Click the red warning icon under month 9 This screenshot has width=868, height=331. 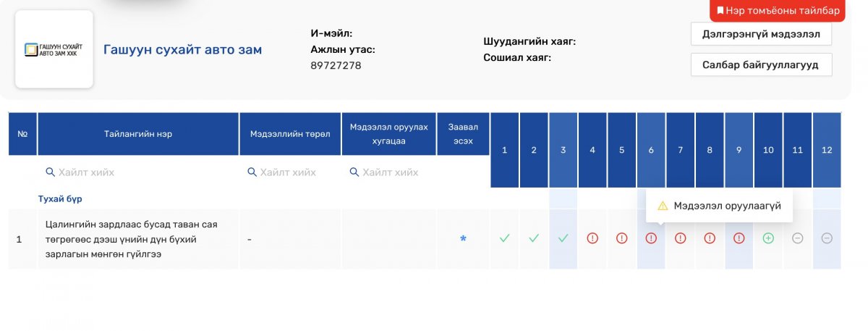[739, 238]
